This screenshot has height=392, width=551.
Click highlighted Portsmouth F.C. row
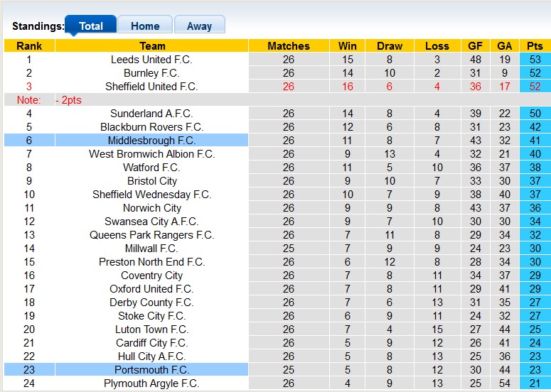[x=151, y=370]
